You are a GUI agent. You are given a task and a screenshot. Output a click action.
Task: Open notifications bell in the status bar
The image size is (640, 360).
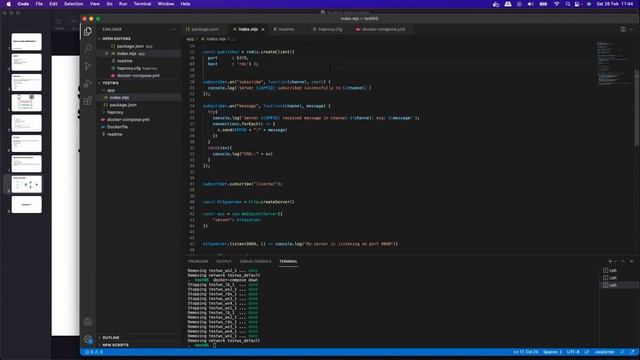point(632,352)
